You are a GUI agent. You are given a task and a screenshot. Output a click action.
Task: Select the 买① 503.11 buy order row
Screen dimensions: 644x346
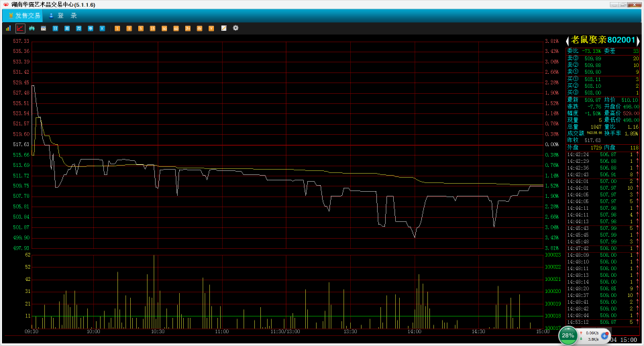coord(603,79)
